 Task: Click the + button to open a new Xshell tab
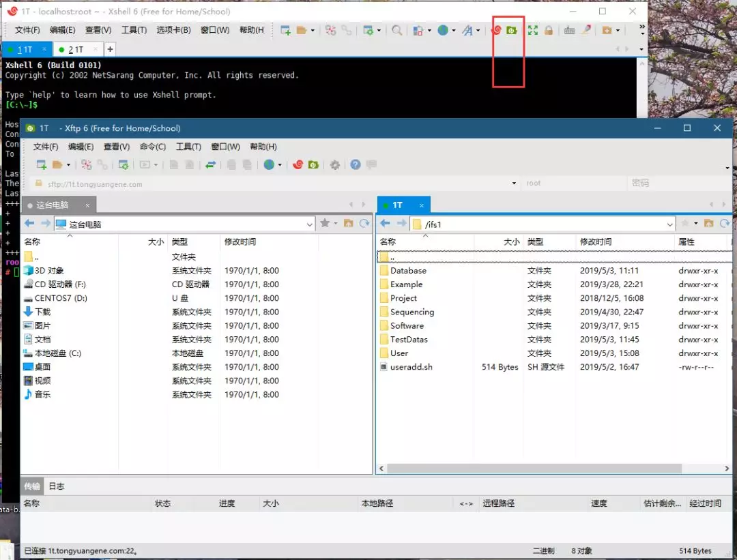tap(110, 48)
